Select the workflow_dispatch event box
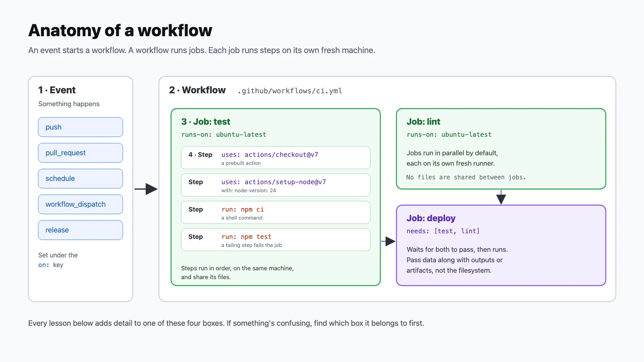The image size is (644, 362). point(80,204)
